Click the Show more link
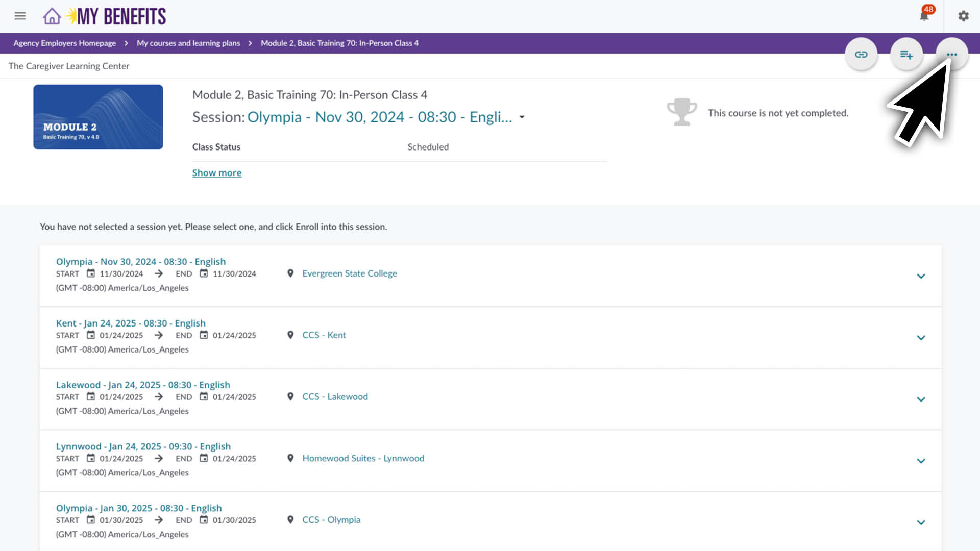The width and height of the screenshot is (980, 551). point(217,173)
